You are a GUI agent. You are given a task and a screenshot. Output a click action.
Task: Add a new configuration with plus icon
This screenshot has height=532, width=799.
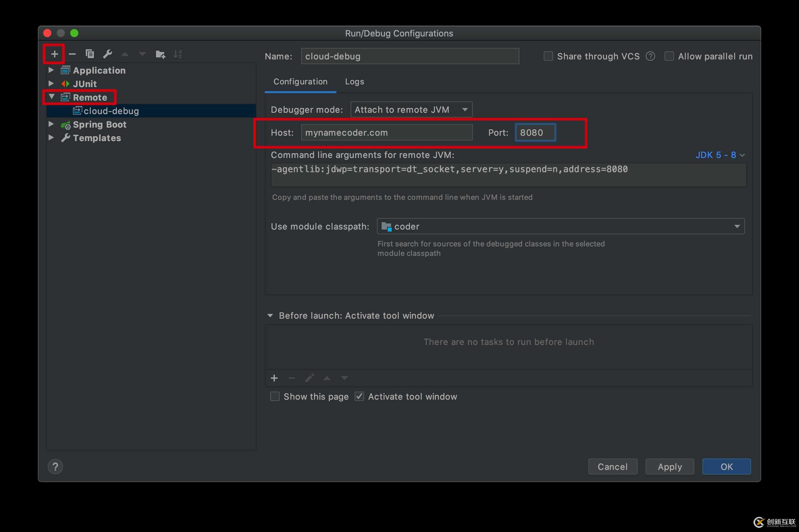click(54, 54)
